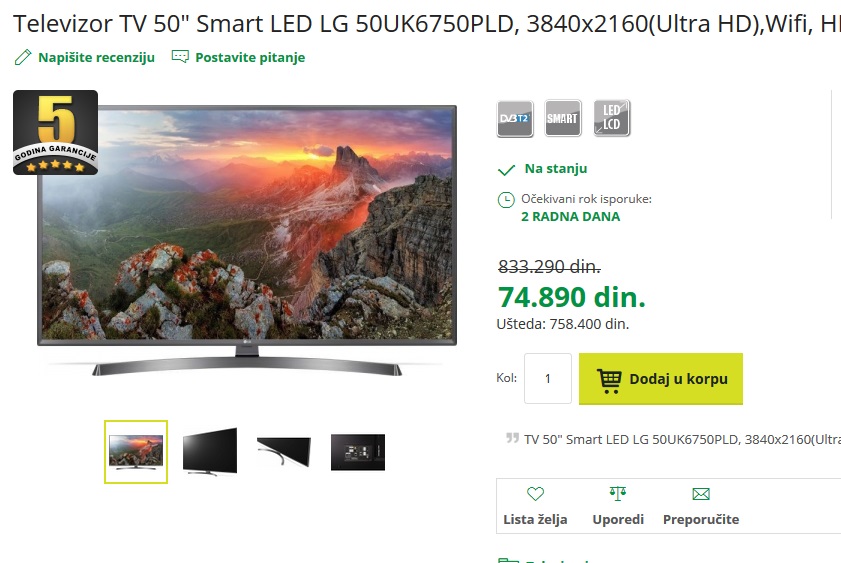Click the DVB-T2 feature badge

tap(515, 118)
